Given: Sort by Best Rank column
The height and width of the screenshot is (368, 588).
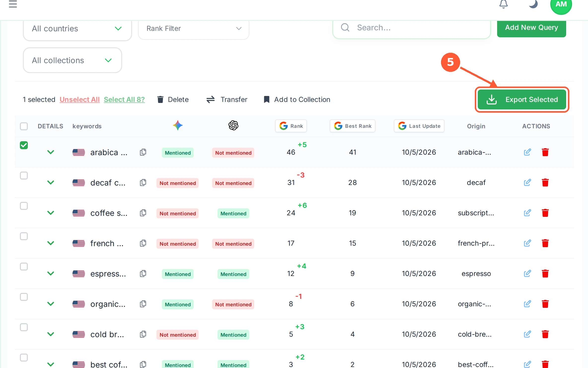Looking at the screenshot, I should click(x=353, y=126).
